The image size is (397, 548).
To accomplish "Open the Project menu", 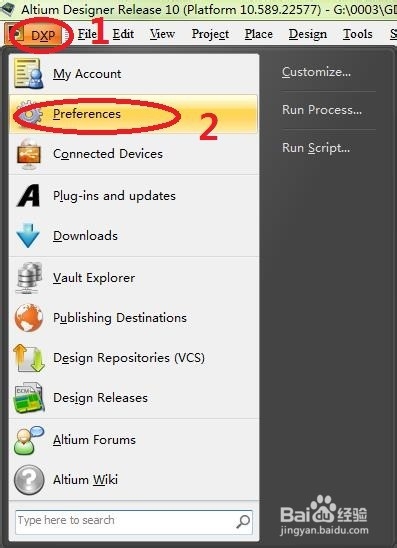I will pos(210,34).
